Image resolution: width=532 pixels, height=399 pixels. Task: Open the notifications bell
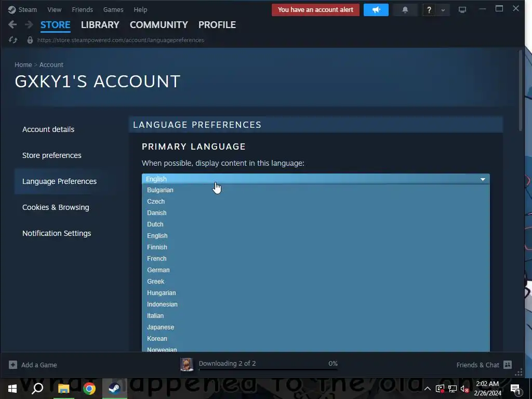[405, 10]
